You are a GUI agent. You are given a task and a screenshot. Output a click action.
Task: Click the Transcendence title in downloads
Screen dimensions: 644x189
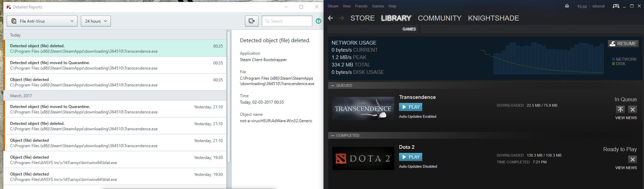(417, 97)
